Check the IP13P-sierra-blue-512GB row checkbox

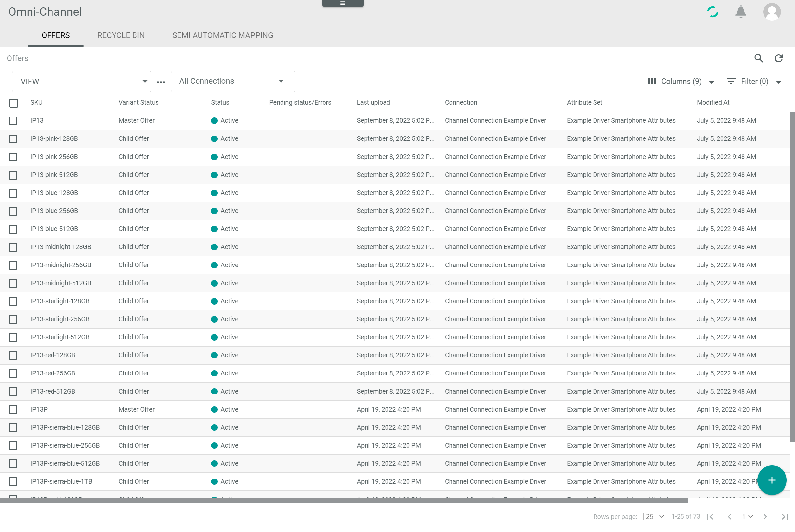(13, 463)
